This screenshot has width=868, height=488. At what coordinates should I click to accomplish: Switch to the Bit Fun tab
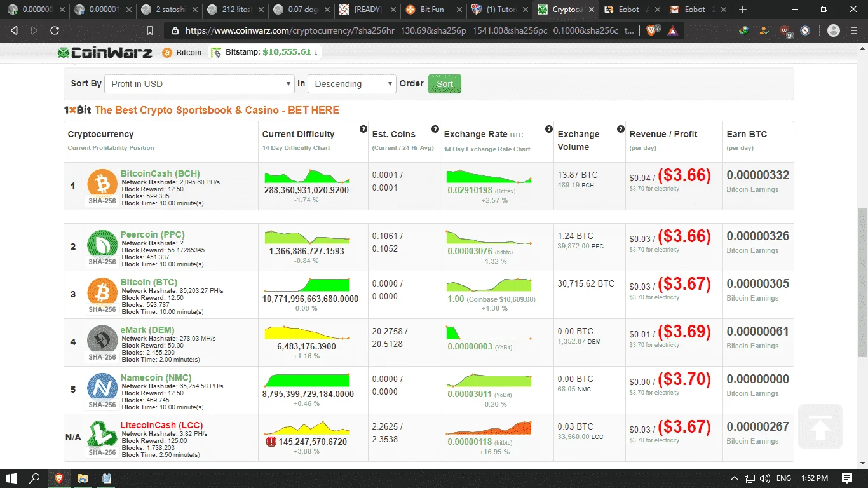tap(434, 10)
